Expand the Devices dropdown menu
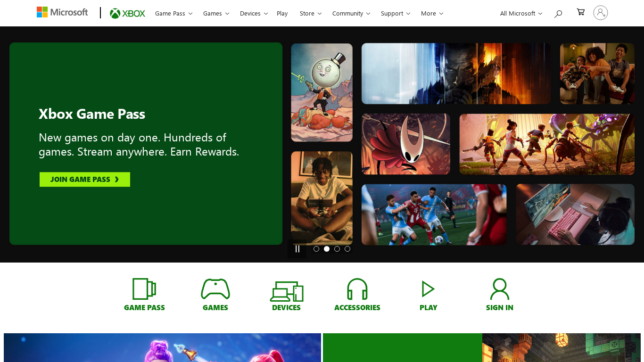Screen dimensions: 644x362 pyautogui.click(x=254, y=13)
